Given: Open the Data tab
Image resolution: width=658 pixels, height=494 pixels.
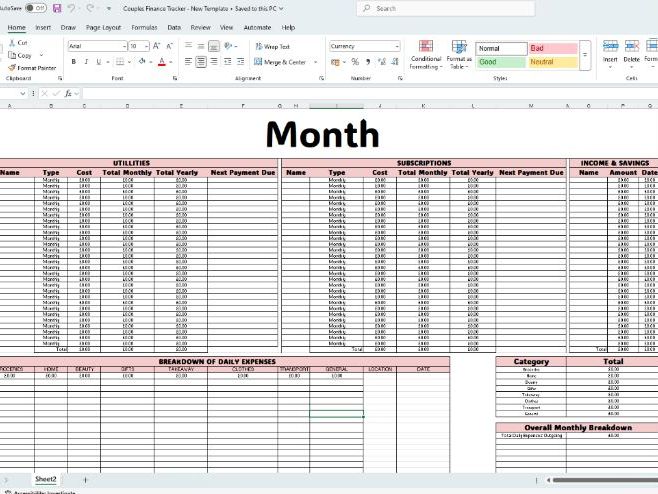Looking at the screenshot, I should tap(174, 27).
